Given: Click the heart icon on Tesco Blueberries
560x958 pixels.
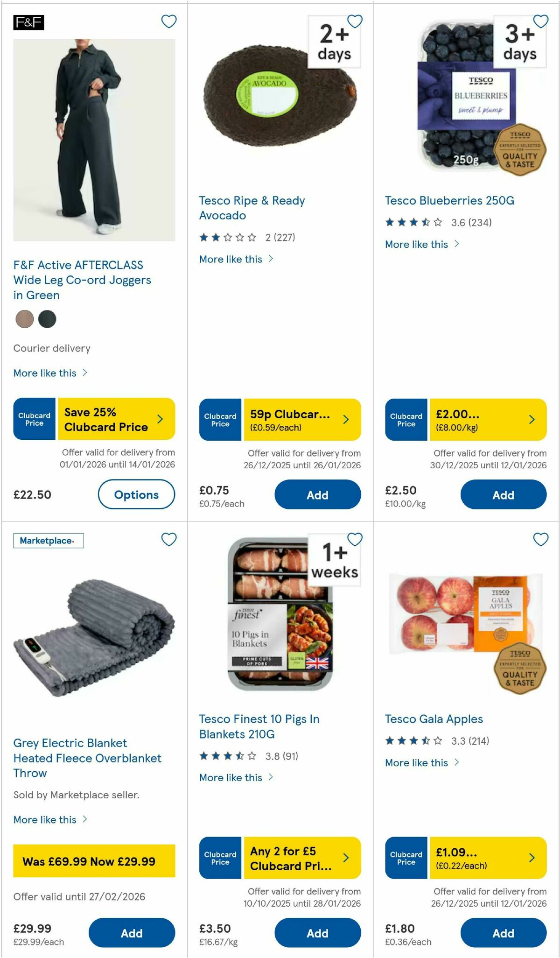Looking at the screenshot, I should pos(541,21).
